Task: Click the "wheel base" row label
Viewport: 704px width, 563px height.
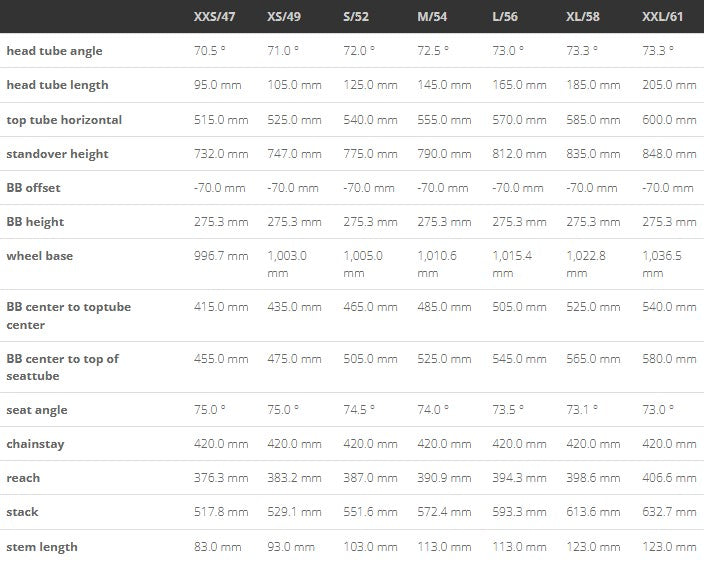Action: 39,256
